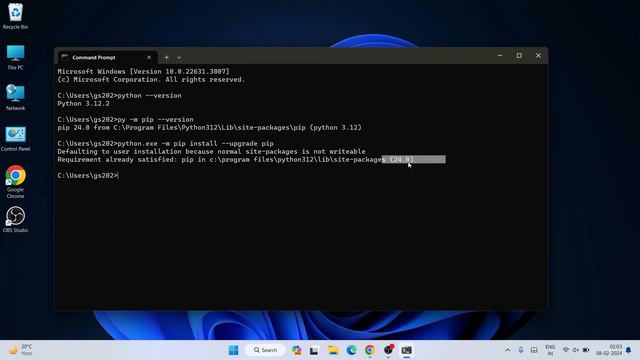
Task: Click the 'Python 3.12.2' output line
Action: 83,104
